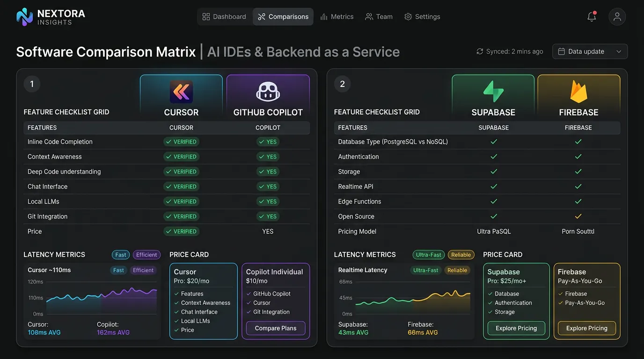Click the Firebase flame logo icon

[x=578, y=92]
